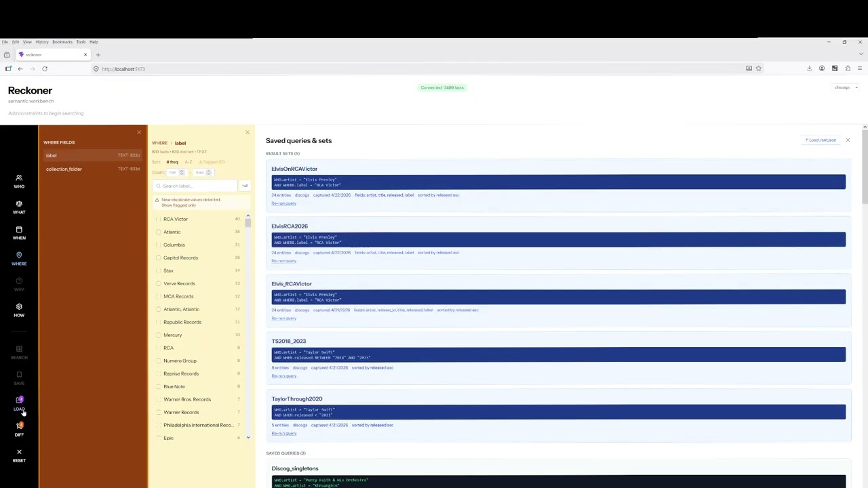Check the Mercury label checkbox

coord(159,335)
